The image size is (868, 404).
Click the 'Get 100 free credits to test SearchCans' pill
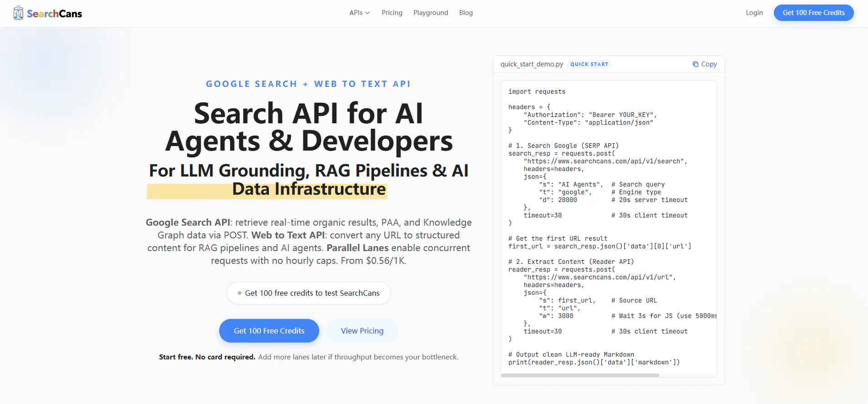pos(309,293)
